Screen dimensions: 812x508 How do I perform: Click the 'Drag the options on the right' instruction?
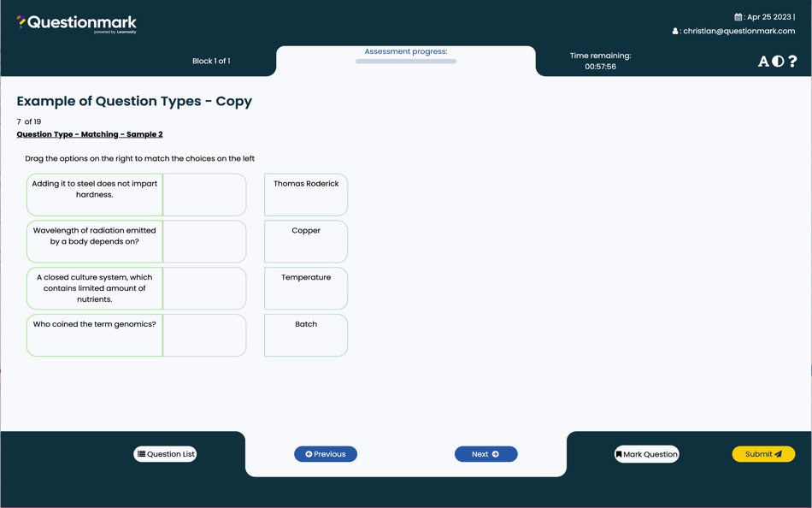(140, 158)
